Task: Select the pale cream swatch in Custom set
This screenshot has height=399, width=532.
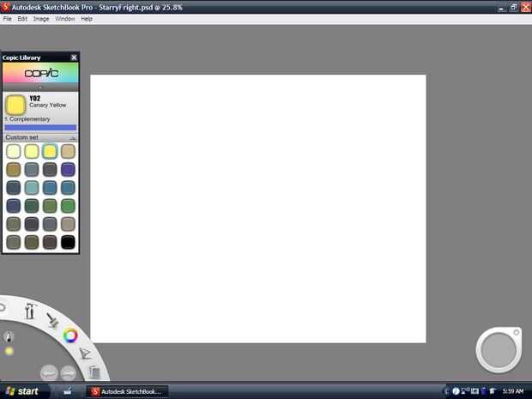Action: [x=14, y=151]
